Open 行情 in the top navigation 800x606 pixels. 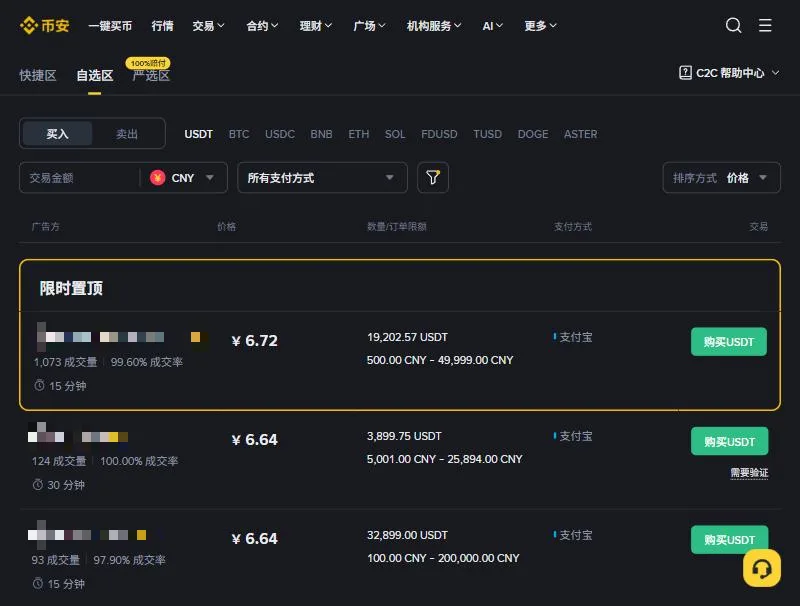pyautogui.click(x=162, y=26)
